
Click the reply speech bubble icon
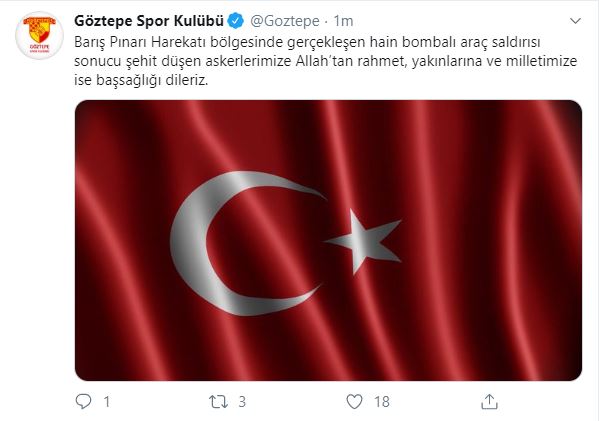tap(83, 402)
